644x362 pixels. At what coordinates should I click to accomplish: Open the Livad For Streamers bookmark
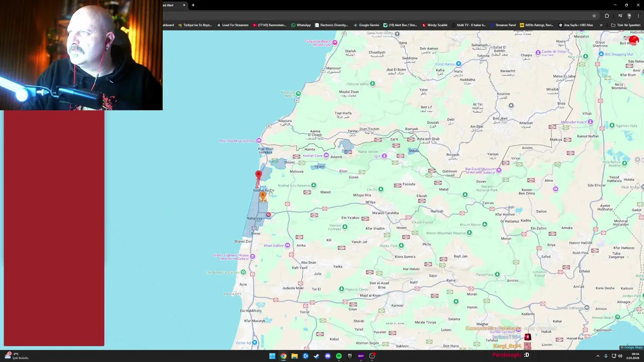(x=232, y=25)
